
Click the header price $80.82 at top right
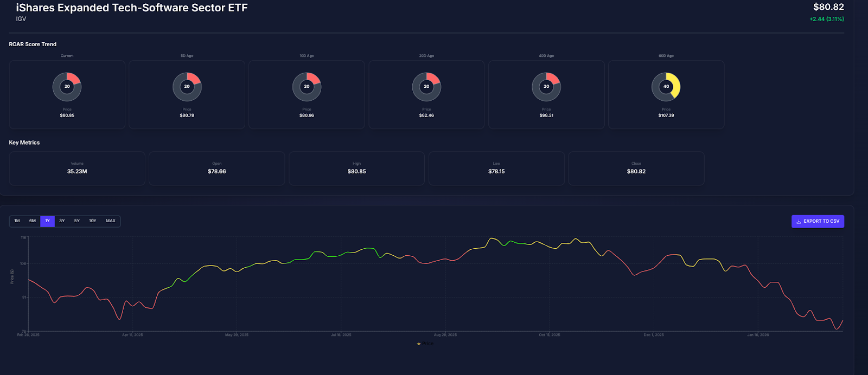828,7
